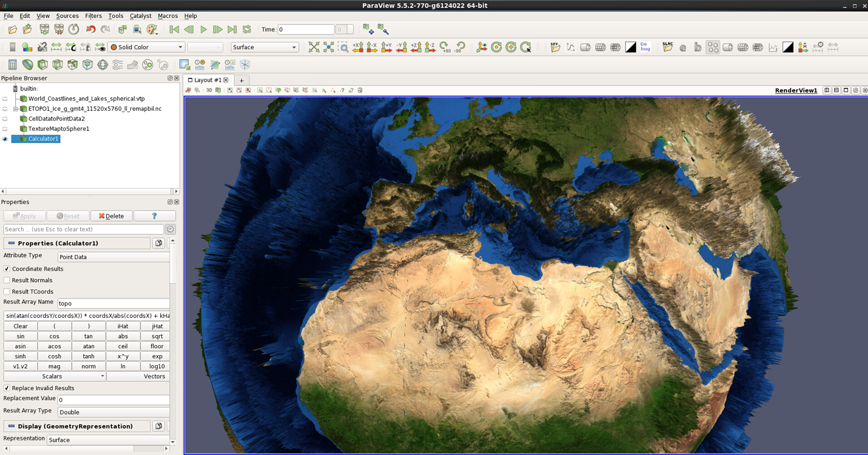Toggle orientation axes visibility icon
The height and width of the screenshot is (455, 868).
(x=482, y=47)
